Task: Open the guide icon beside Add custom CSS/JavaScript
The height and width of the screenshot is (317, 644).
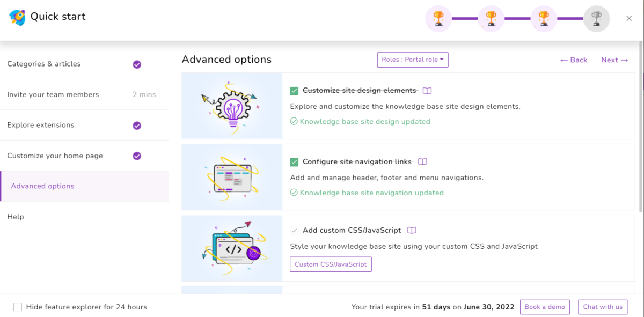Action: click(x=411, y=230)
